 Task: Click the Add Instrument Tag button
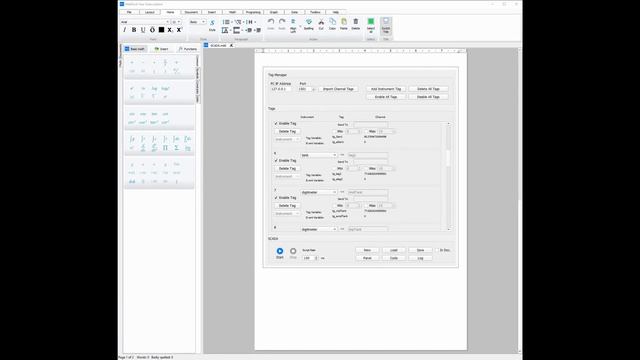(x=386, y=89)
